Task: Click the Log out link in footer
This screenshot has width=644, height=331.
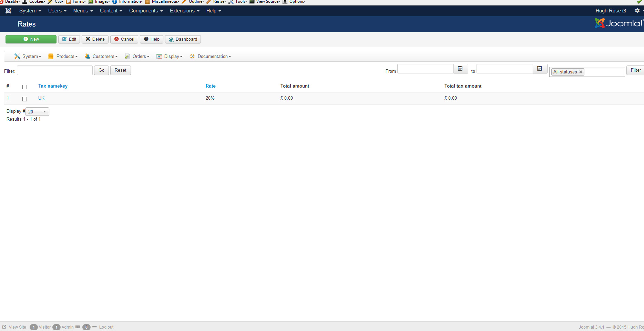Action: pyautogui.click(x=106, y=327)
